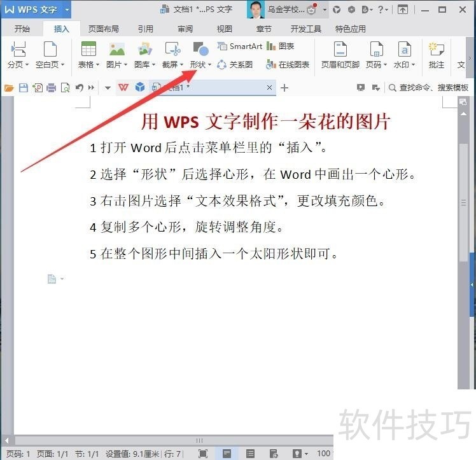The width and height of the screenshot is (476, 460).
Task: Open 页眉和页脚 header and footer
Action: [340, 55]
